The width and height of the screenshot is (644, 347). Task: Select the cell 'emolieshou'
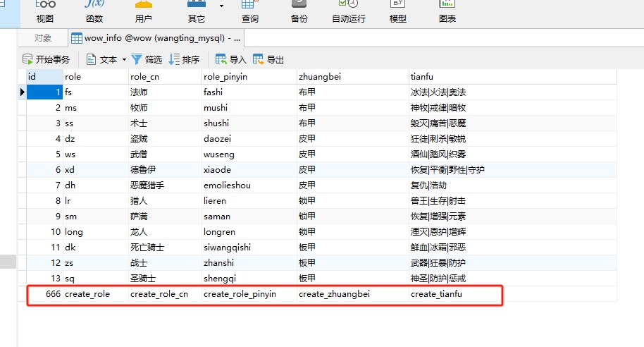click(x=249, y=185)
